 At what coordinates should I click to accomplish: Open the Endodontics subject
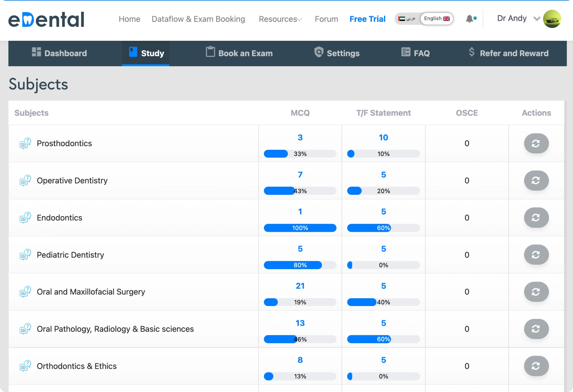pyautogui.click(x=59, y=217)
